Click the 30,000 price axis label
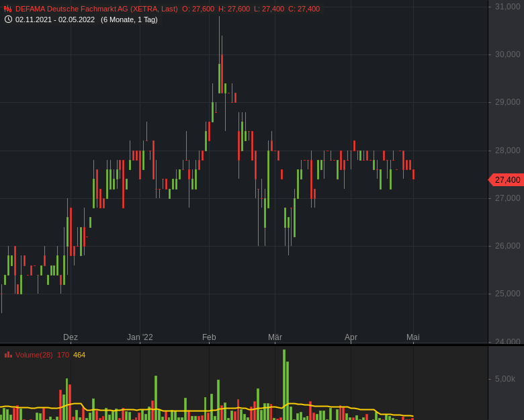This screenshot has width=524, height=420. tap(508, 54)
